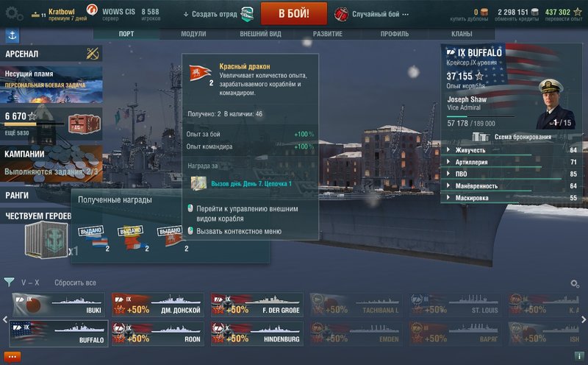This screenshot has height=365, width=588.
Task: Start battle with В БОЙ! button
Action: 293,13
